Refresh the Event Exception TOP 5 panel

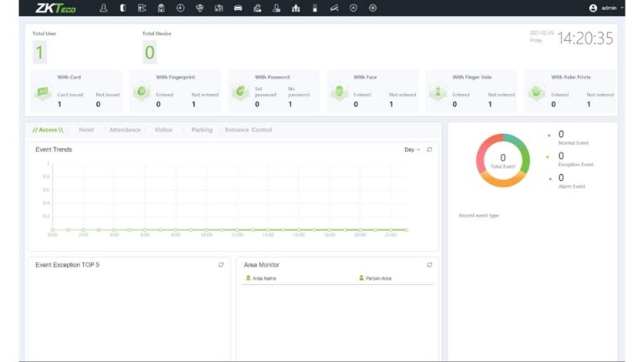(x=221, y=265)
